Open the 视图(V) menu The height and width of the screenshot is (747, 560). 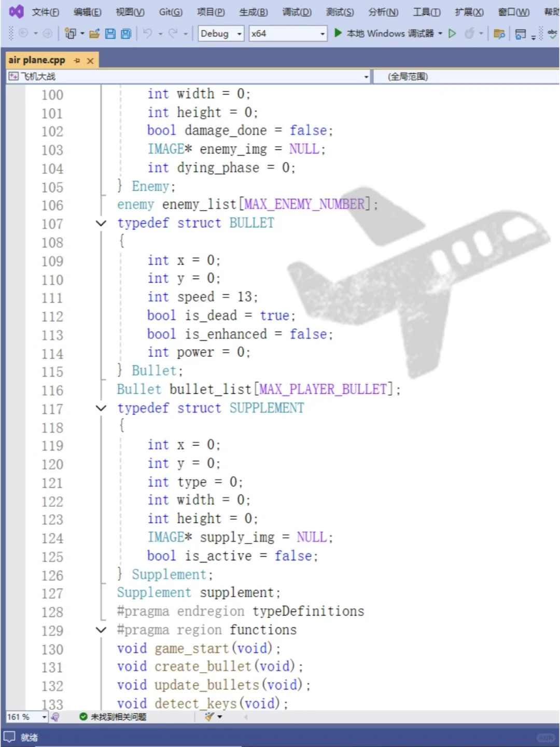(x=130, y=12)
